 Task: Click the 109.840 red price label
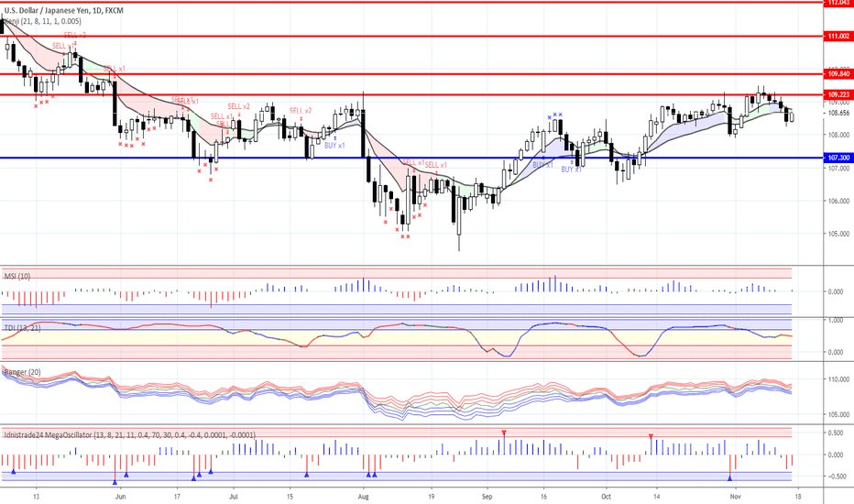[838, 73]
